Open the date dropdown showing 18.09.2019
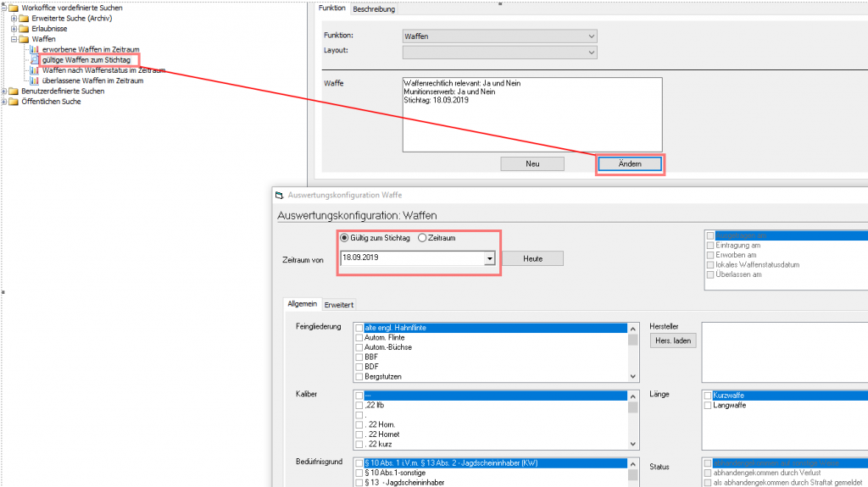This screenshot has width=868, height=487. click(x=489, y=259)
